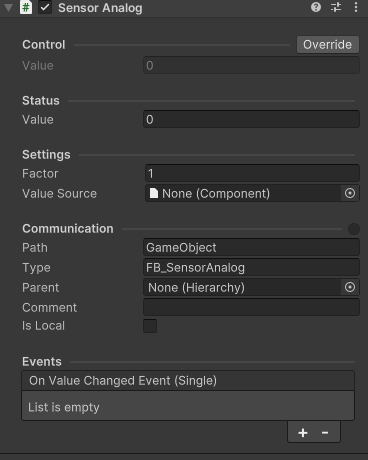Collapse the Sensor Analog component foldout
This screenshot has height=460, width=368.
pyautogui.click(x=8, y=8)
